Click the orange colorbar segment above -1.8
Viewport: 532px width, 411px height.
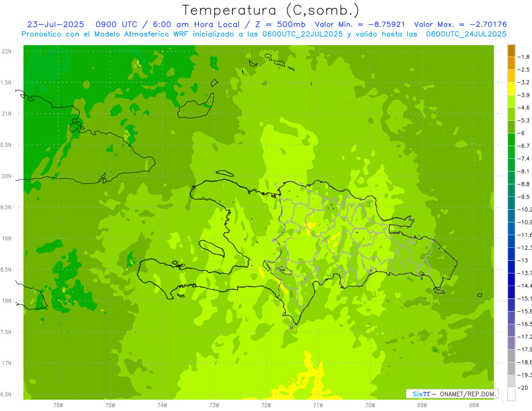pyautogui.click(x=511, y=51)
